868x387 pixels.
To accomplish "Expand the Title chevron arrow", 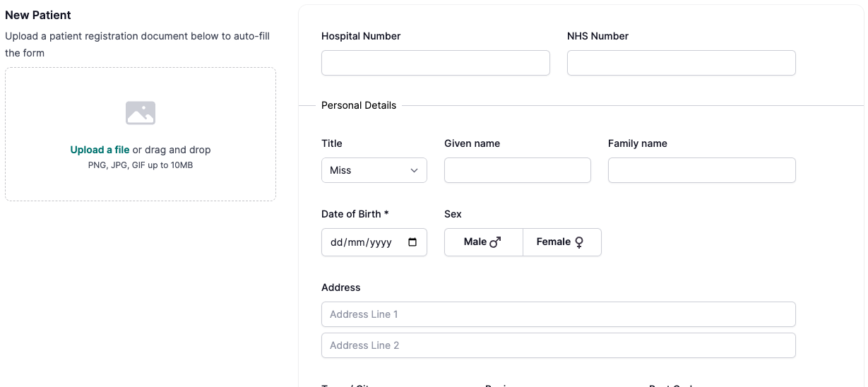I will coord(415,170).
